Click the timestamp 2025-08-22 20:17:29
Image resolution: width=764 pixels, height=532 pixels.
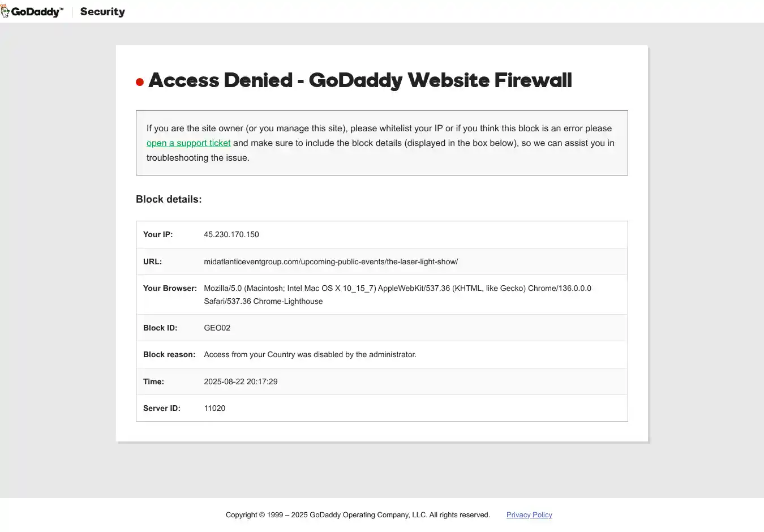[241, 381]
